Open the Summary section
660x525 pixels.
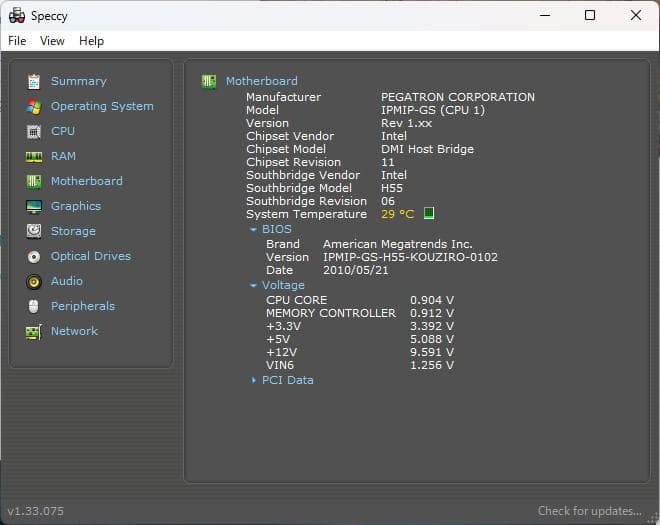point(79,81)
